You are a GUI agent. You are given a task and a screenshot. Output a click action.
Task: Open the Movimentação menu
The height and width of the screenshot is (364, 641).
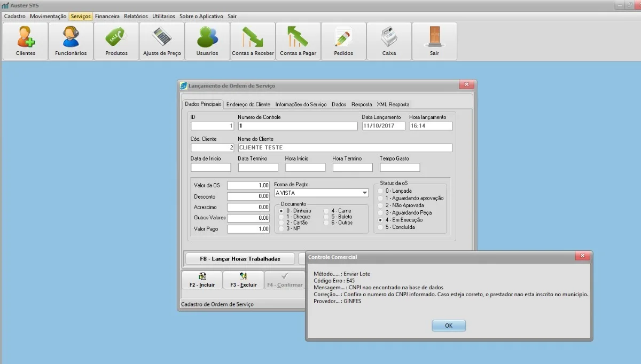pyautogui.click(x=48, y=17)
